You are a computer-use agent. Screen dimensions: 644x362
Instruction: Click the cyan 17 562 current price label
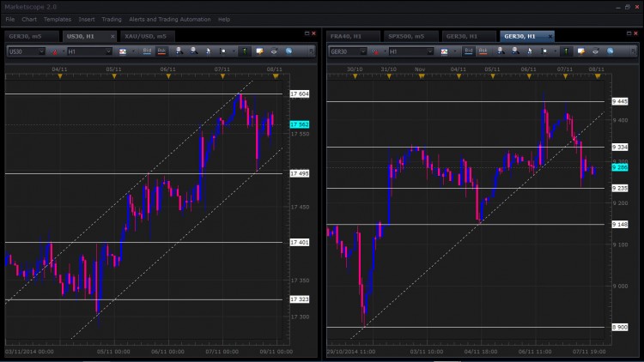(x=300, y=124)
